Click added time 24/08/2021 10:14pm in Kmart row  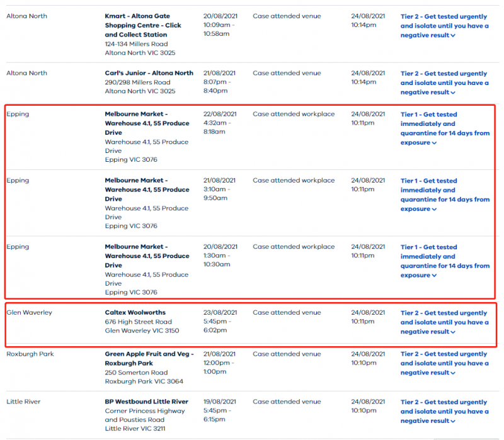[x=368, y=21]
